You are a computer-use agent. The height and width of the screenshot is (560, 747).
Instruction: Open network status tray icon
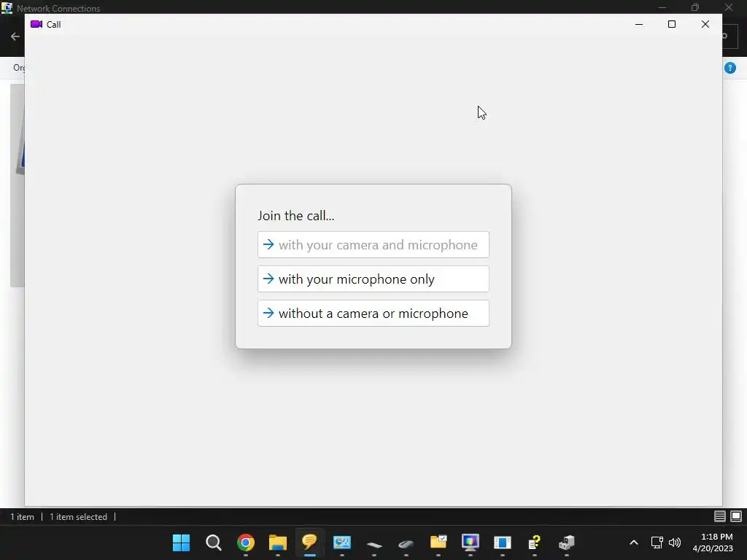click(x=657, y=542)
